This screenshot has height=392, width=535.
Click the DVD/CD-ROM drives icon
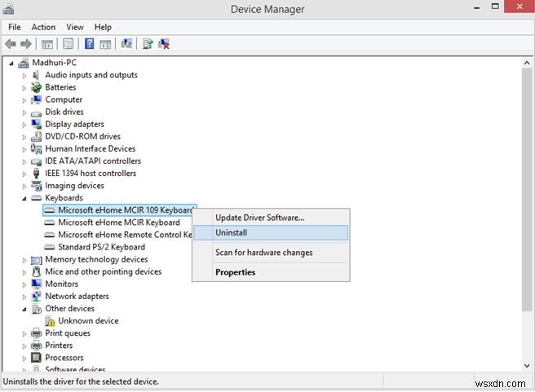click(36, 136)
